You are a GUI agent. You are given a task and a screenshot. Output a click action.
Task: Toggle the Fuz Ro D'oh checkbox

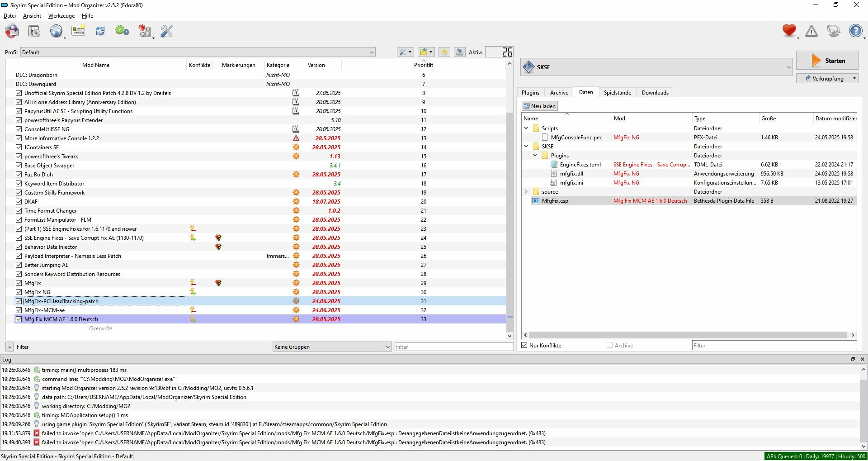pos(19,175)
